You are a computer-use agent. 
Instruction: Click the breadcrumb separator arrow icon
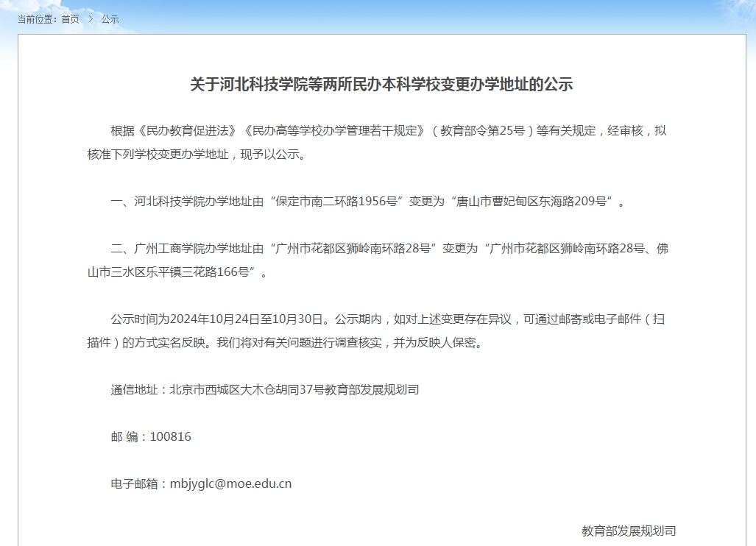[91, 19]
